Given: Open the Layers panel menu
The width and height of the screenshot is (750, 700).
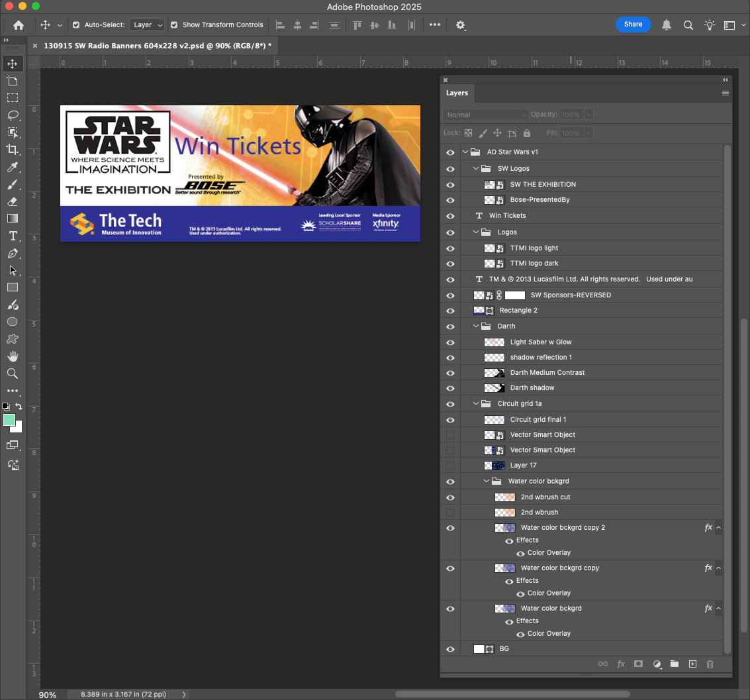Looking at the screenshot, I should [x=725, y=93].
